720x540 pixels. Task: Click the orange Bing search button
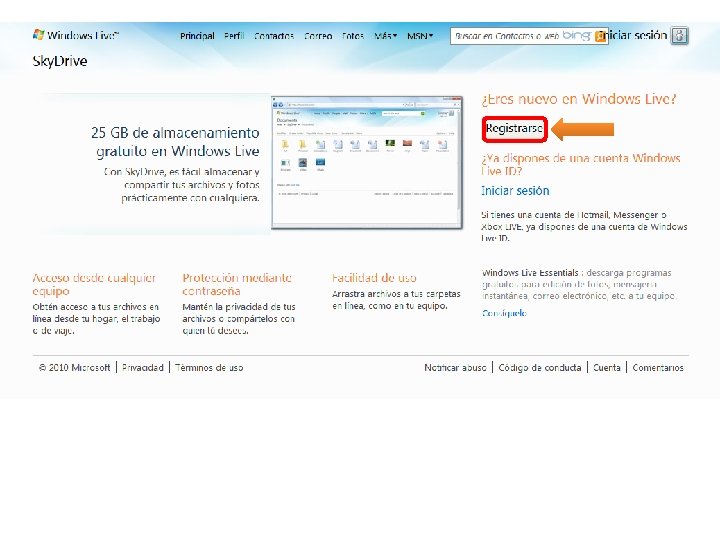[600, 36]
